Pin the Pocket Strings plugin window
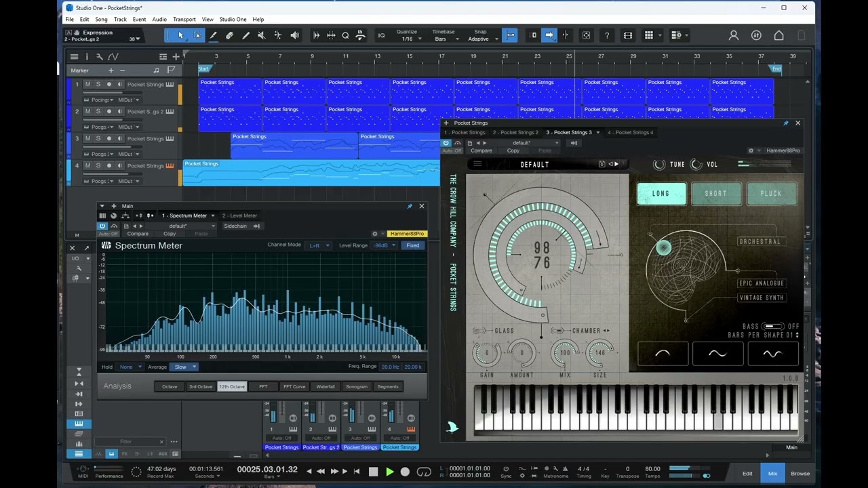The image size is (868, 488). 785,123
